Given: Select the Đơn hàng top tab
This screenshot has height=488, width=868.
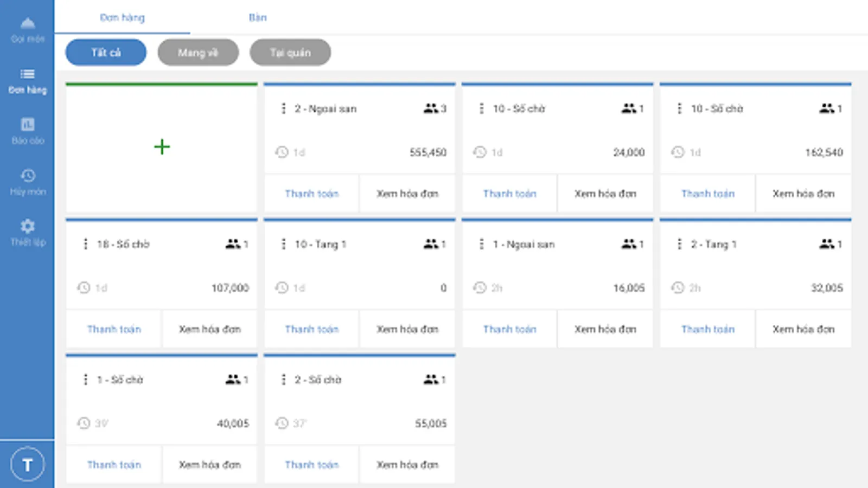Looking at the screenshot, I should [x=122, y=17].
